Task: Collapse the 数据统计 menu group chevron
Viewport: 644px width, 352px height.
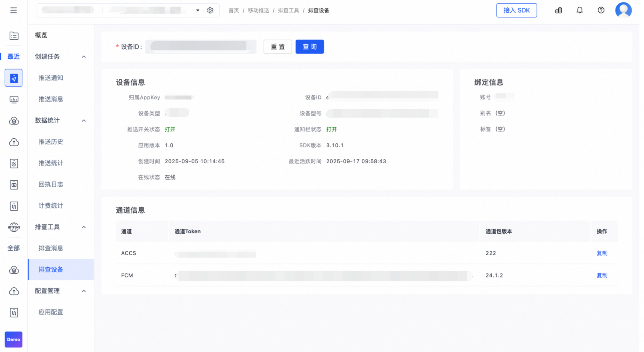Action: click(84, 121)
